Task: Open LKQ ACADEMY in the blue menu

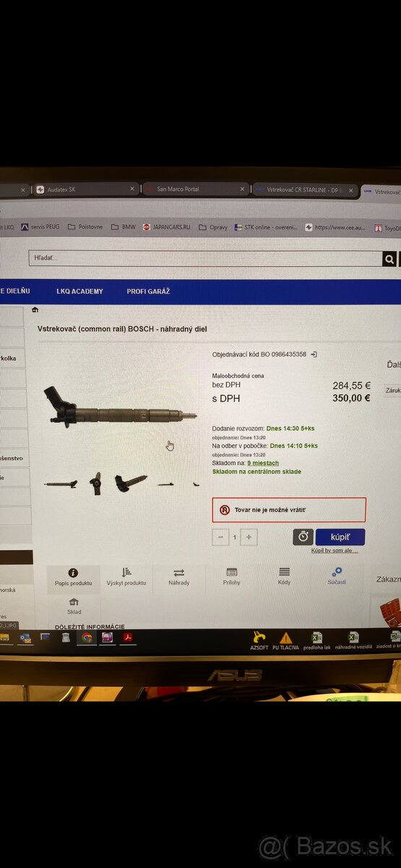Action: 80,292
